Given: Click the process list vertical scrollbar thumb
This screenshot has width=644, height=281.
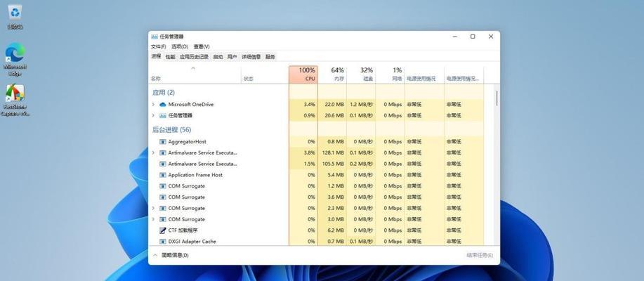Looking at the screenshot, I should [497, 98].
